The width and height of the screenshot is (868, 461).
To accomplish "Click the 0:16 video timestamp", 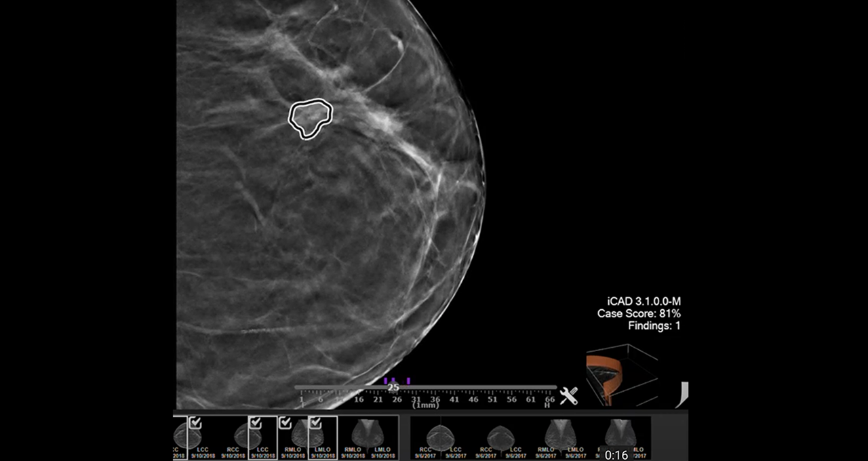I will 616,455.
